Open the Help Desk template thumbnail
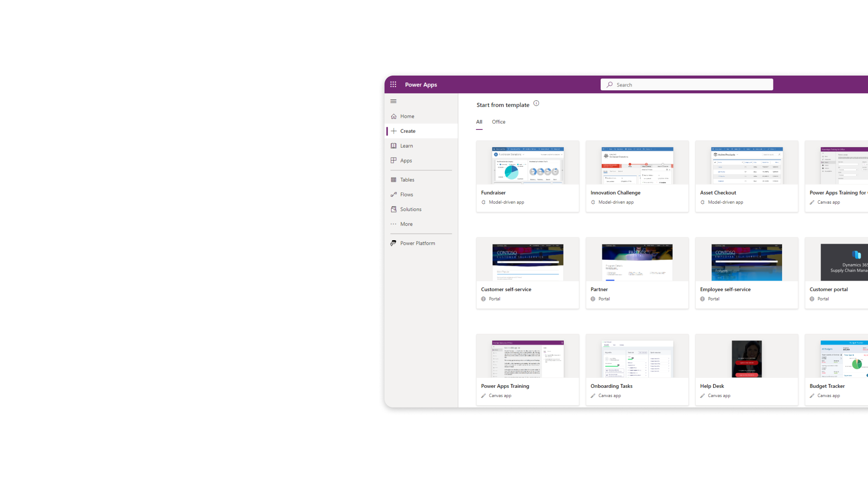868x483 pixels. click(747, 359)
